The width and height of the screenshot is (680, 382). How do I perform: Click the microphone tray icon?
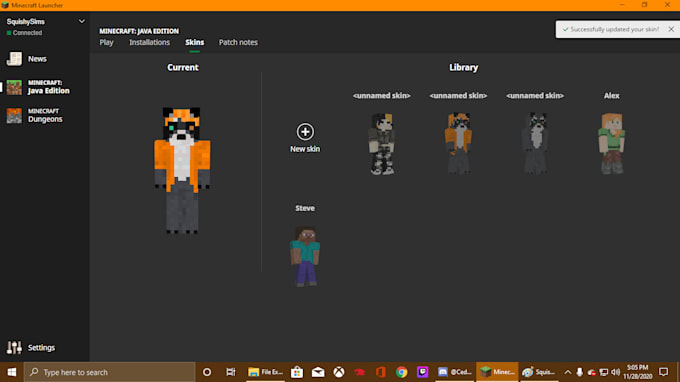[579, 372]
